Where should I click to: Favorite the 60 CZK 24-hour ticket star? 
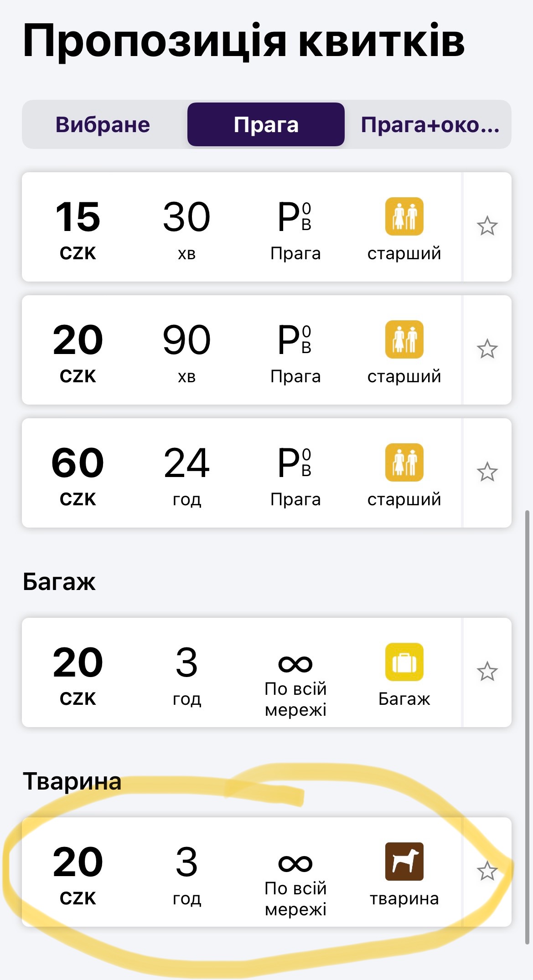click(487, 472)
